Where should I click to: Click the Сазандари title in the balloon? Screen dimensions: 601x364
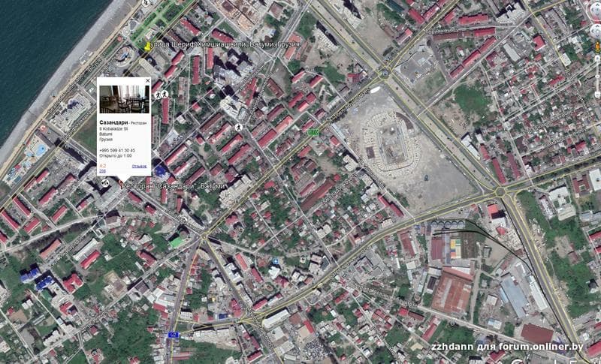tap(113, 122)
